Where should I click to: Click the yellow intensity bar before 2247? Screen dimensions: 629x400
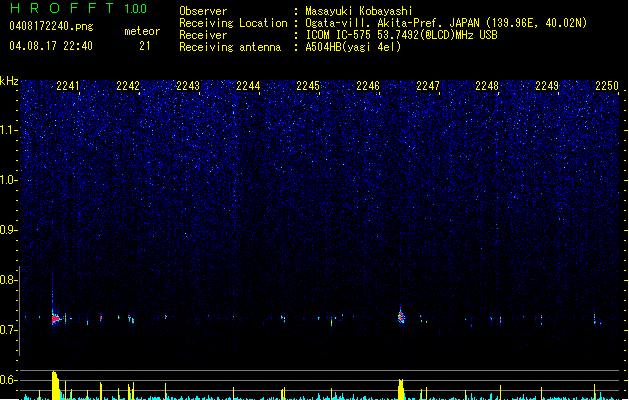point(401,389)
